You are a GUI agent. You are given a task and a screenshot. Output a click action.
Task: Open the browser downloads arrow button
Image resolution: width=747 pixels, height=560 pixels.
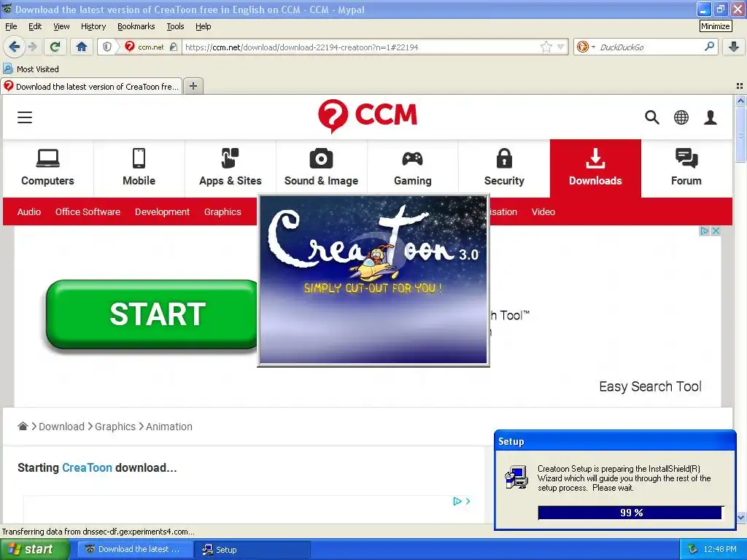[734, 47]
